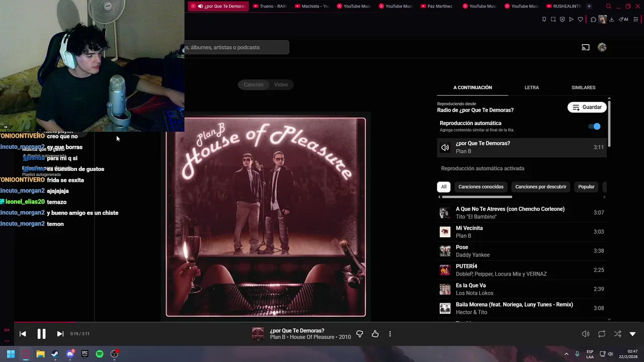Open Spotify from the taskbar
This screenshot has height=362, width=644.
(100, 354)
